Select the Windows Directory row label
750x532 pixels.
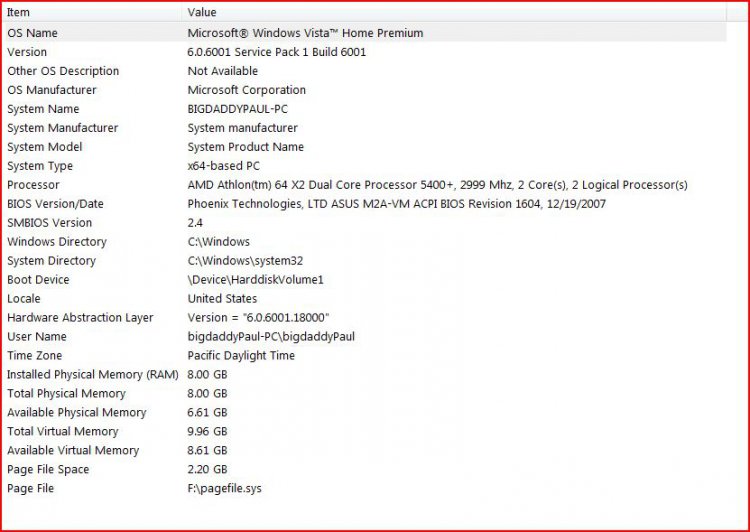pyautogui.click(x=56, y=242)
